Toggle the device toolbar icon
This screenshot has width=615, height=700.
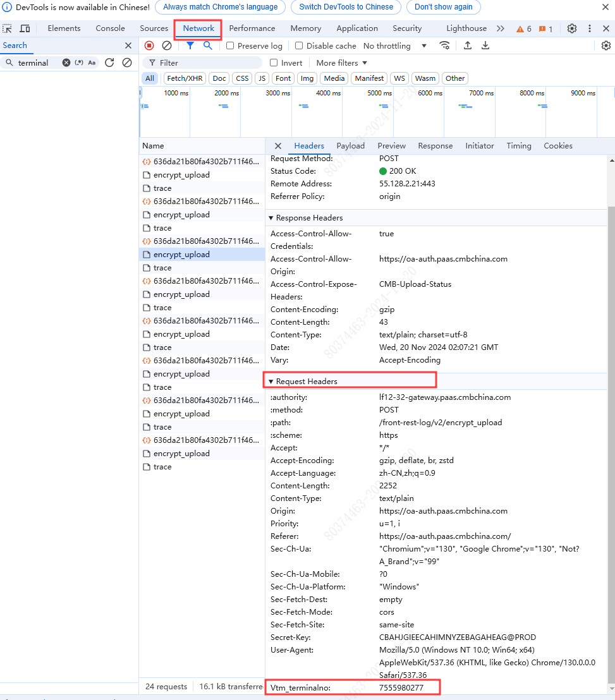coord(25,28)
